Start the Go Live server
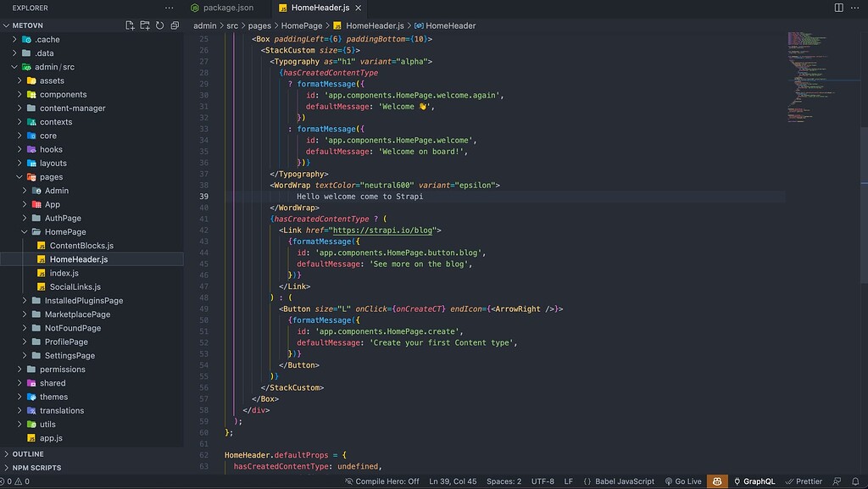This screenshot has width=868, height=489. [685, 481]
